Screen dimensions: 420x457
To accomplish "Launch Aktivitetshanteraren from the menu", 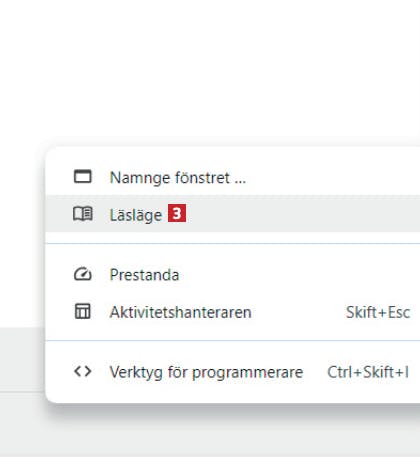I will pos(233,312).
